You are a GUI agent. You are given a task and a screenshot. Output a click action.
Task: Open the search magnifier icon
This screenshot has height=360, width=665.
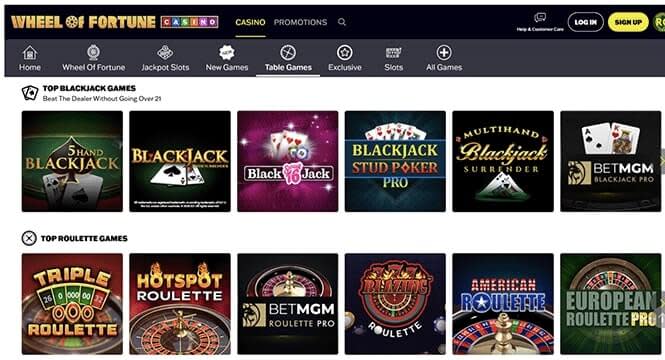pyautogui.click(x=342, y=22)
